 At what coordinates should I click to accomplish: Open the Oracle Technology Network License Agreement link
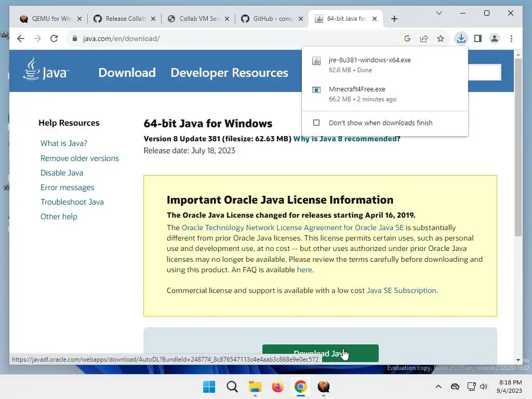[292, 228]
